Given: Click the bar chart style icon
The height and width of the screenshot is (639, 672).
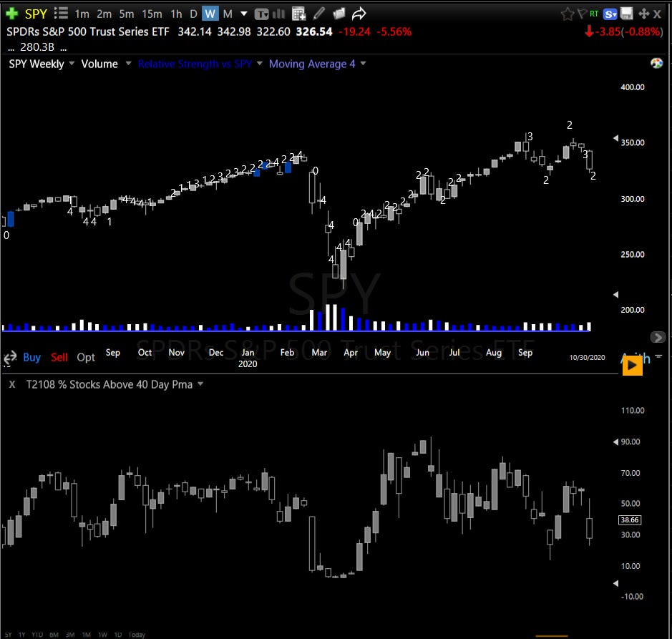Looking at the screenshot, I should [278, 14].
